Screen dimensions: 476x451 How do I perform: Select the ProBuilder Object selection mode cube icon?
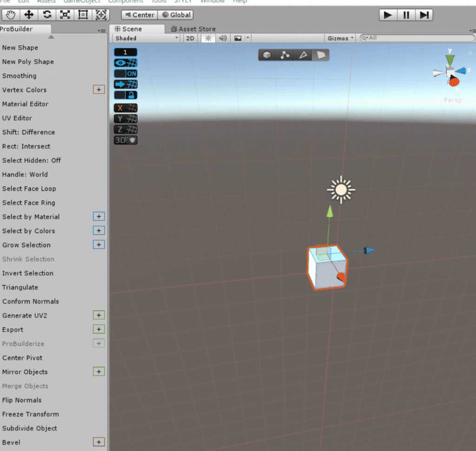[x=266, y=55]
